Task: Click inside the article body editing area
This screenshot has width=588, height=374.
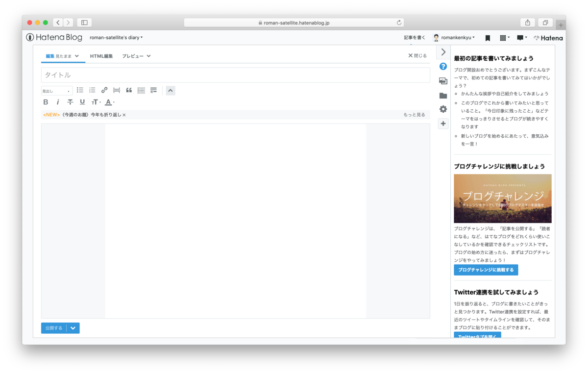Action: tap(236, 221)
